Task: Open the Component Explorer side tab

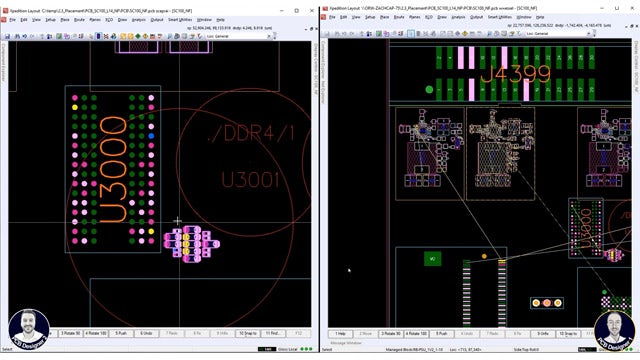Action: pos(4,62)
